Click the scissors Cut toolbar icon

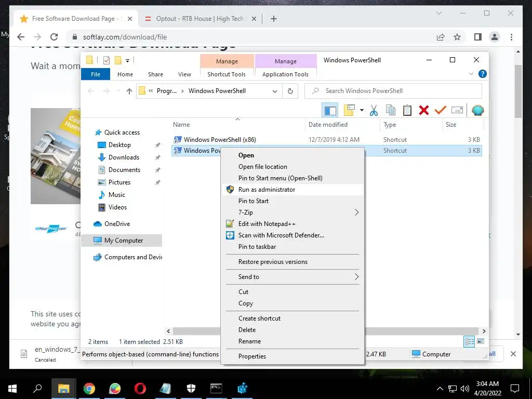click(x=374, y=110)
